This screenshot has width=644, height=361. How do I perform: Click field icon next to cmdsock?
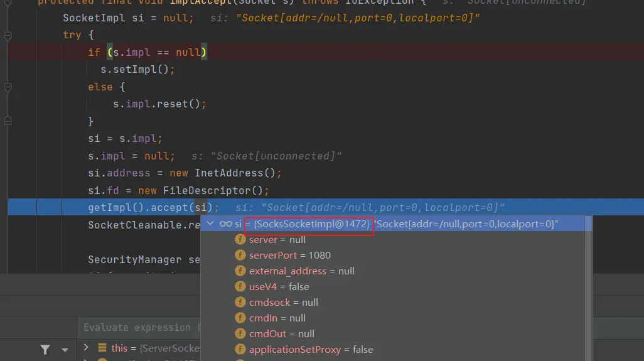240,302
